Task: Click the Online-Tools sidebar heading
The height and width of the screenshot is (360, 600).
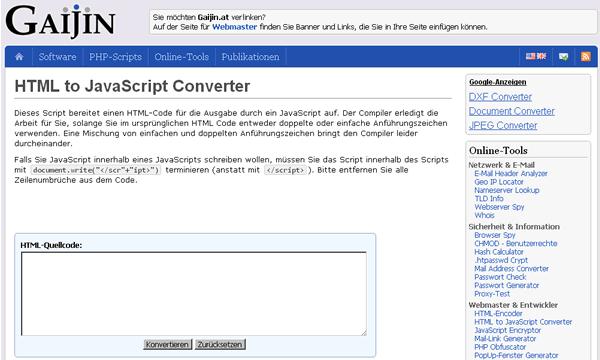Action: (x=498, y=150)
